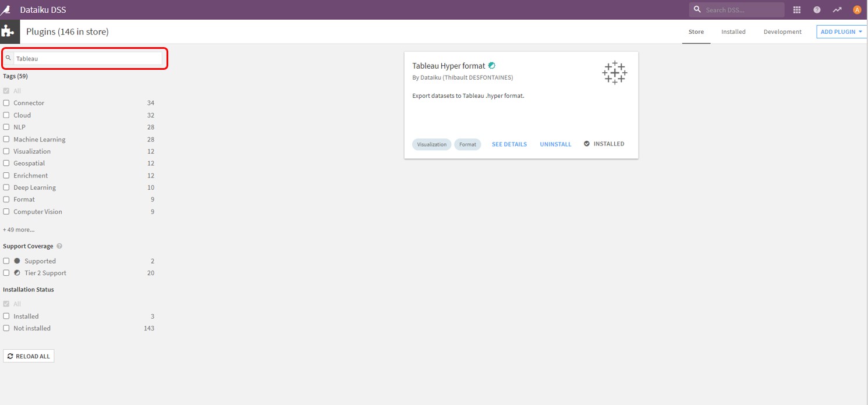Click the Format tag pill on card

point(467,144)
